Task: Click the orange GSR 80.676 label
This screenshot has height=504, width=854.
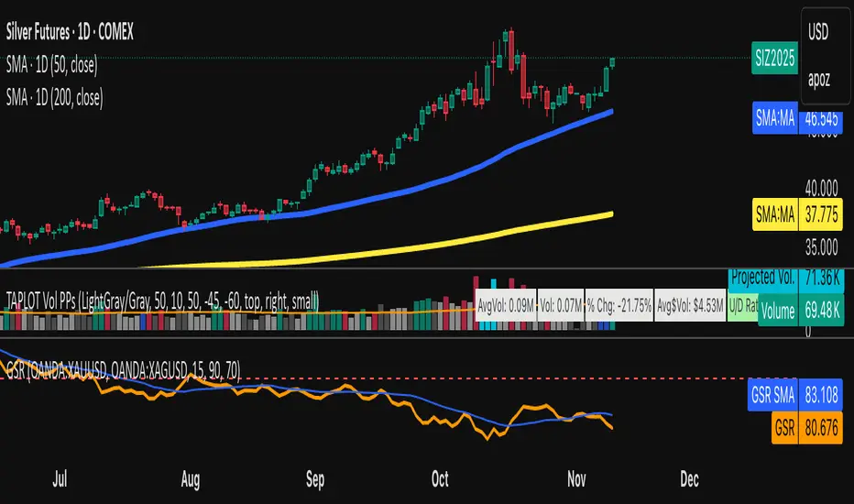Action: pos(807,428)
